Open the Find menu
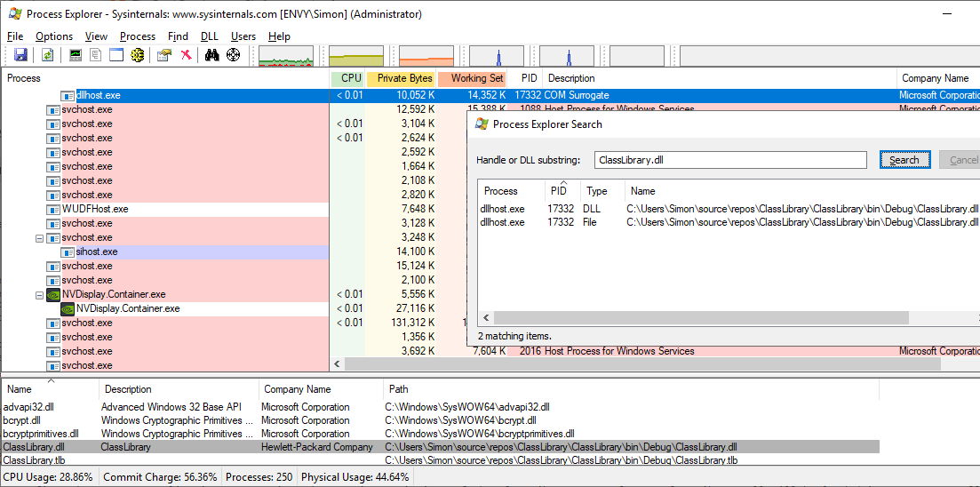Screen dimensions: 980x487 [178, 36]
